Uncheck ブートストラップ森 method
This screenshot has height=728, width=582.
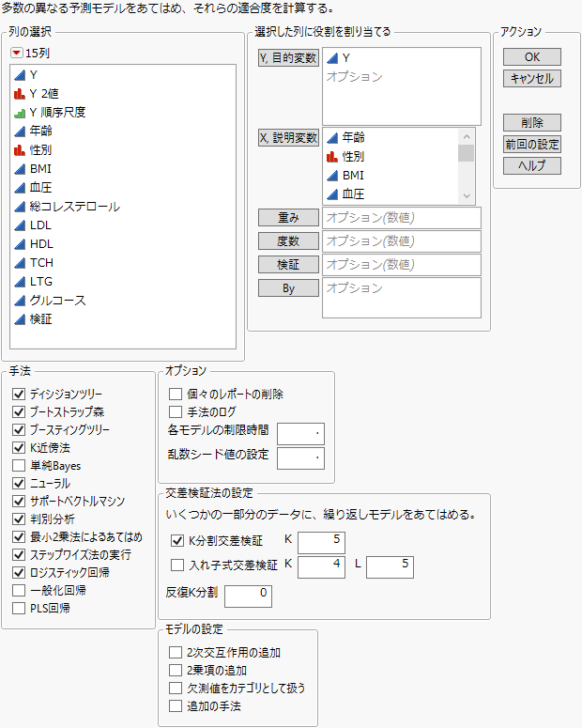coord(19,411)
